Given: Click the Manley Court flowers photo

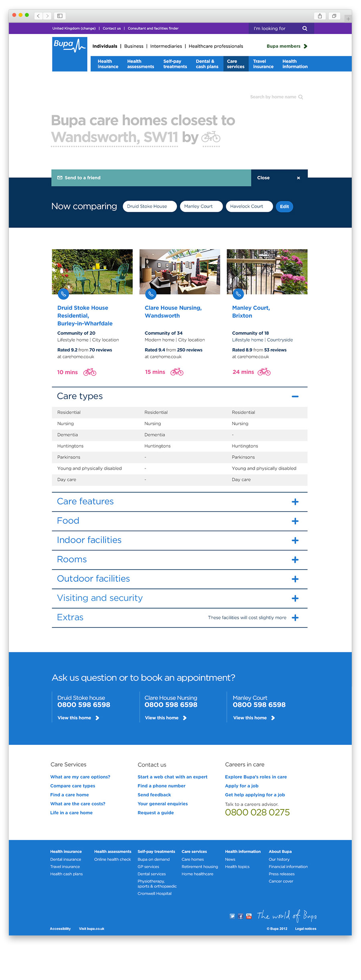Looking at the screenshot, I should click(267, 272).
